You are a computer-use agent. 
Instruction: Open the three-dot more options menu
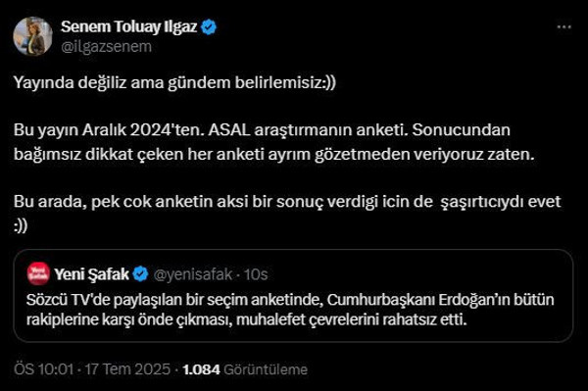tap(564, 27)
